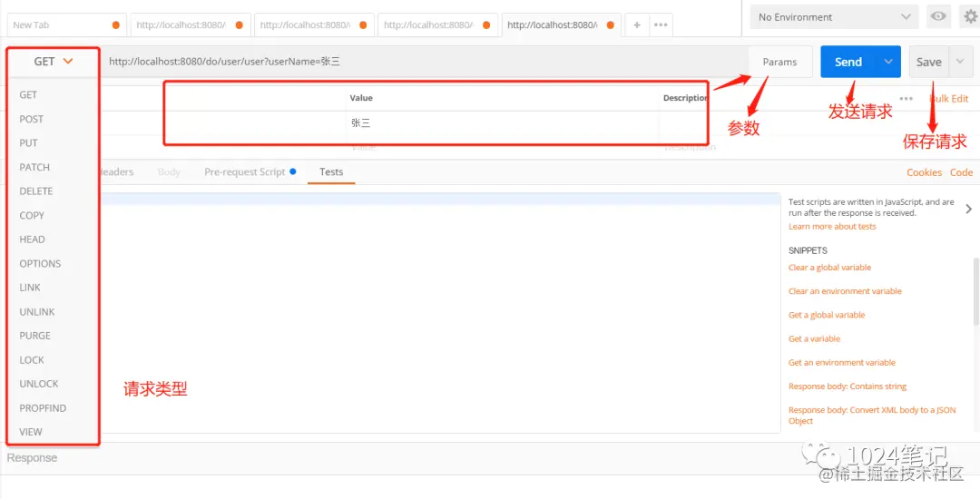This screenshot has width=980, height=499.
Task: Open the manage environments gear icon
Action: [969, 17]
